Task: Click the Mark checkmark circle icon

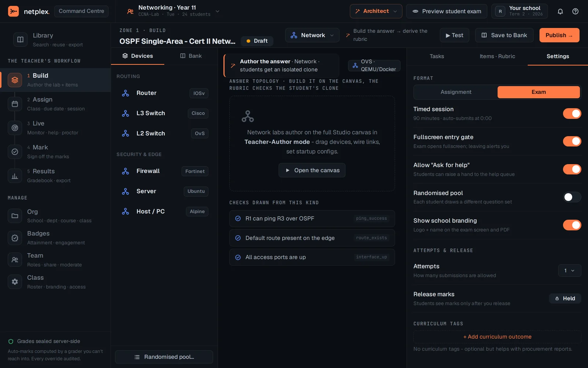Action: [15, 152]
